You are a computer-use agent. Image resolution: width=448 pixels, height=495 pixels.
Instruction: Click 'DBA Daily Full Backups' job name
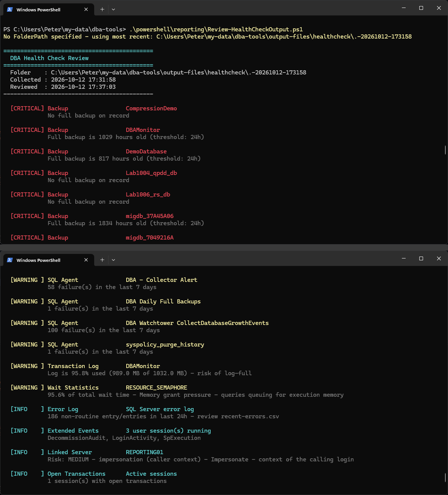click(x=163, y=302)
